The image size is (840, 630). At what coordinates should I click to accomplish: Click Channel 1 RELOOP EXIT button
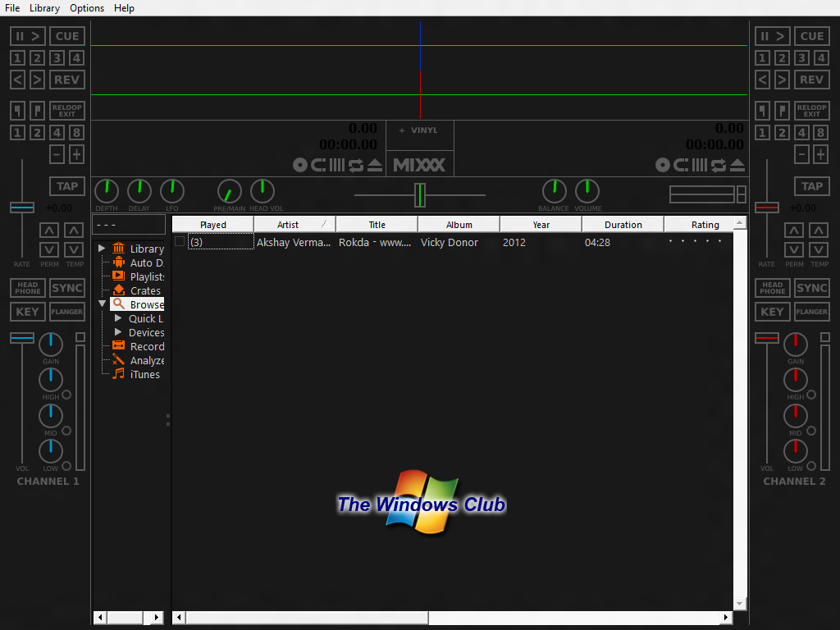point(67,111)
